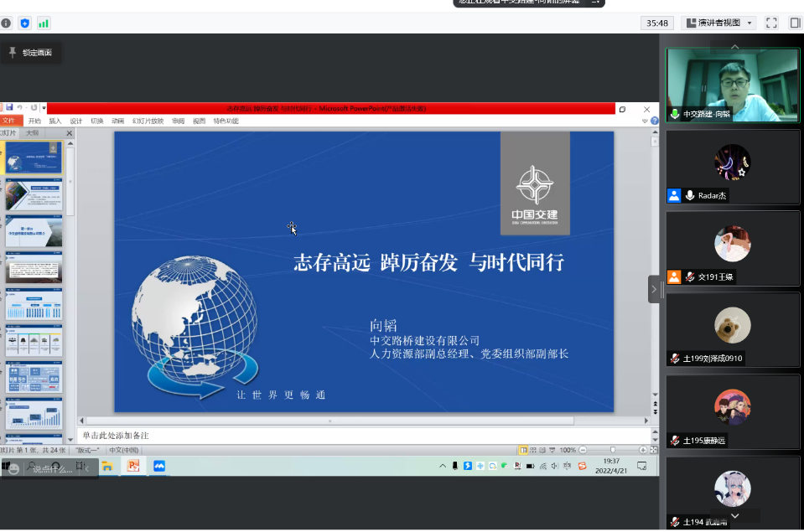
Task: Enter fullscreen mode via top-right icon
Action: pyautogui.click(x=771, y=23)
